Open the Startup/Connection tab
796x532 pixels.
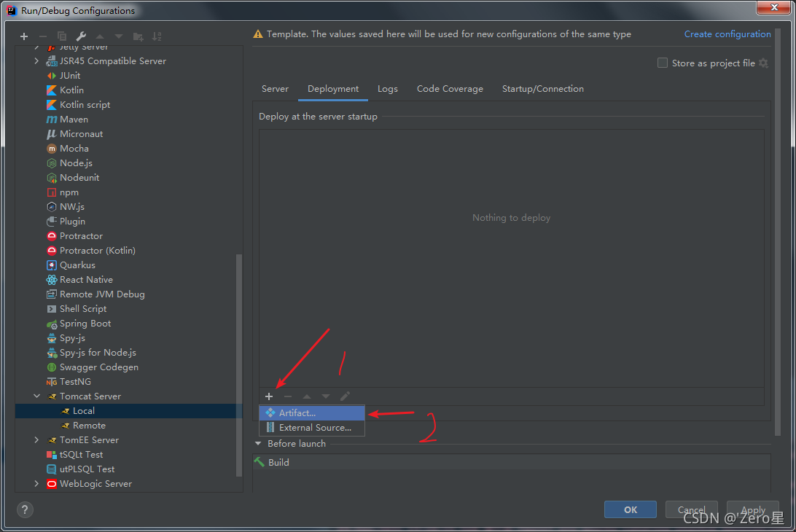(x=542, y=89)
